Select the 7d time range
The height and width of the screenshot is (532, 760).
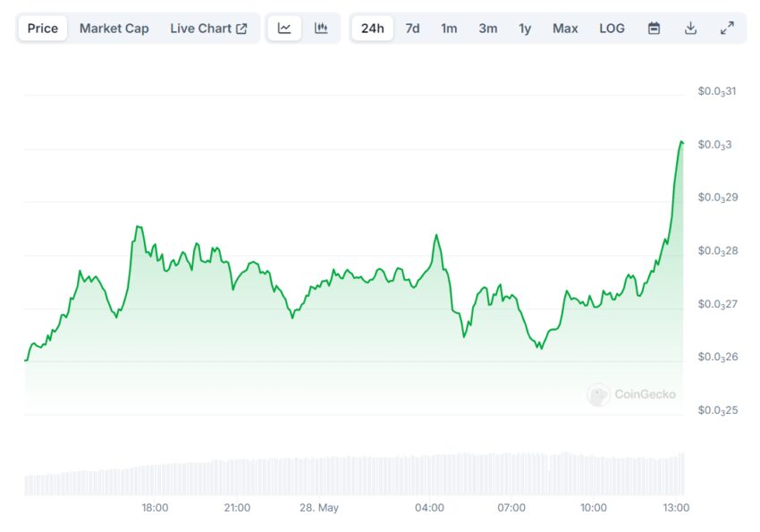tap(412, 28)
